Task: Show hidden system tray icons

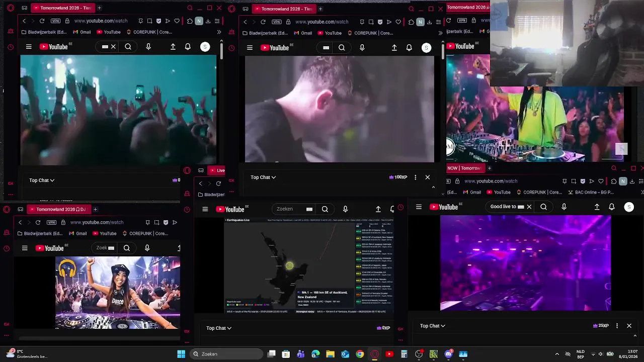Action: (x=557, y=354)
